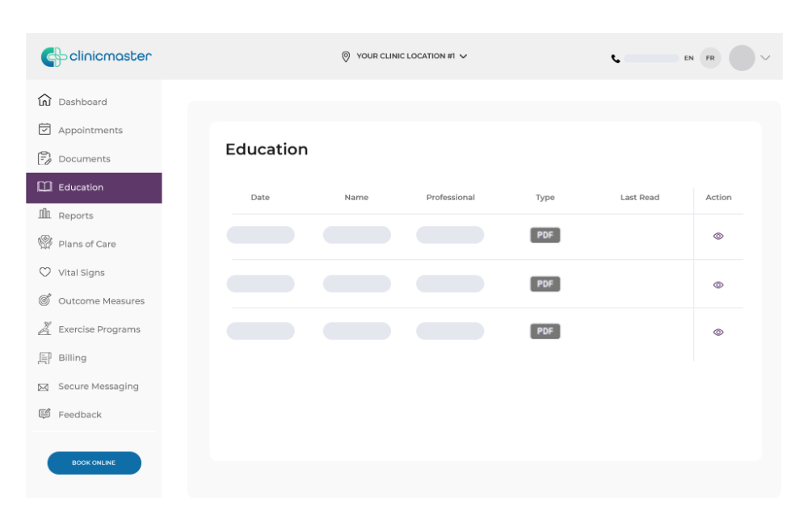
Task: Open the profile avatar dropdown menu
Action: pos(741,58)
